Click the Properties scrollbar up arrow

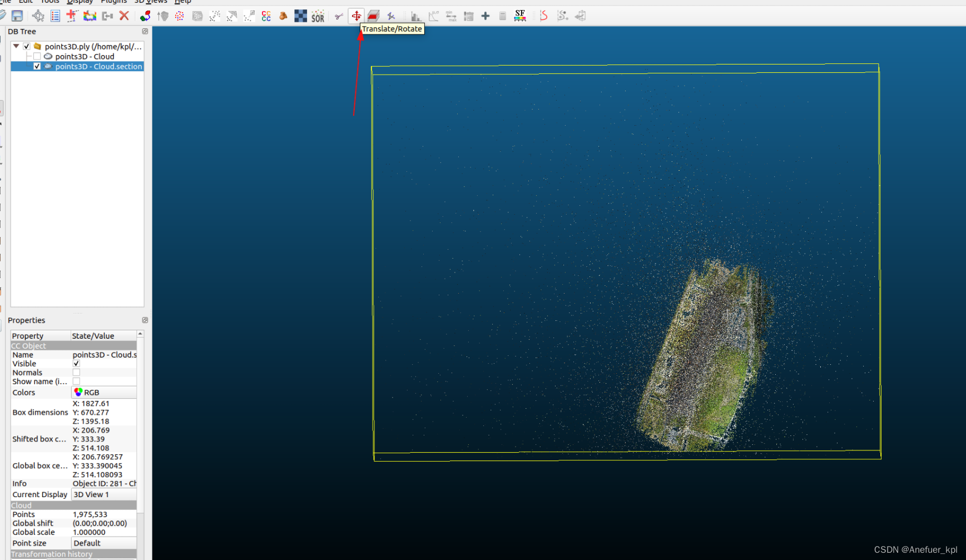pyautogui.click(x=140, y=334)
